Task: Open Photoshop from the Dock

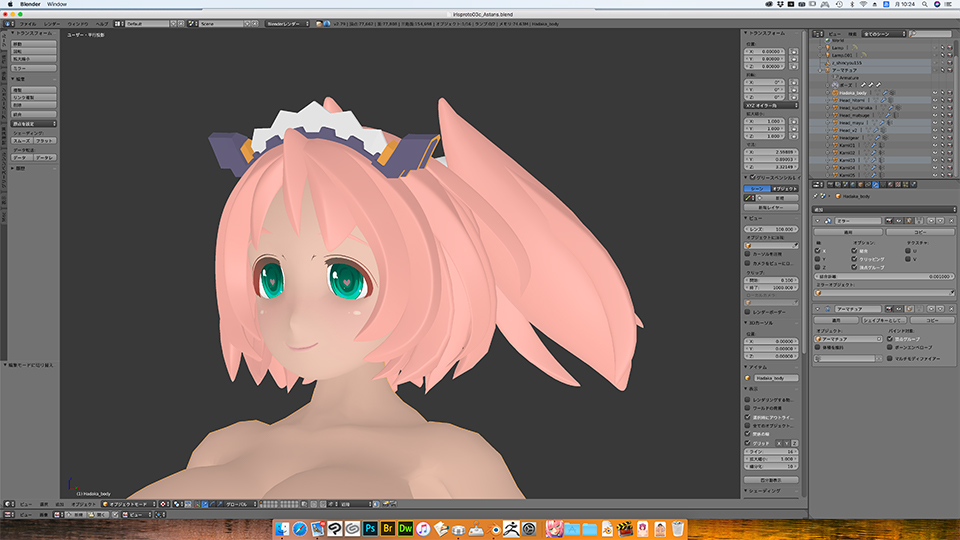Action: click(x=370, y=528)
